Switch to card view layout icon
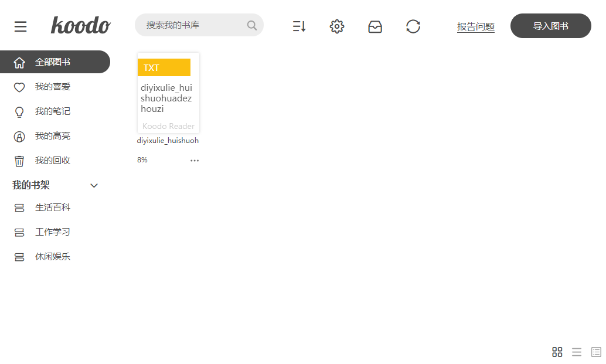This screenshot has width=606, height=364. [557, 352]
